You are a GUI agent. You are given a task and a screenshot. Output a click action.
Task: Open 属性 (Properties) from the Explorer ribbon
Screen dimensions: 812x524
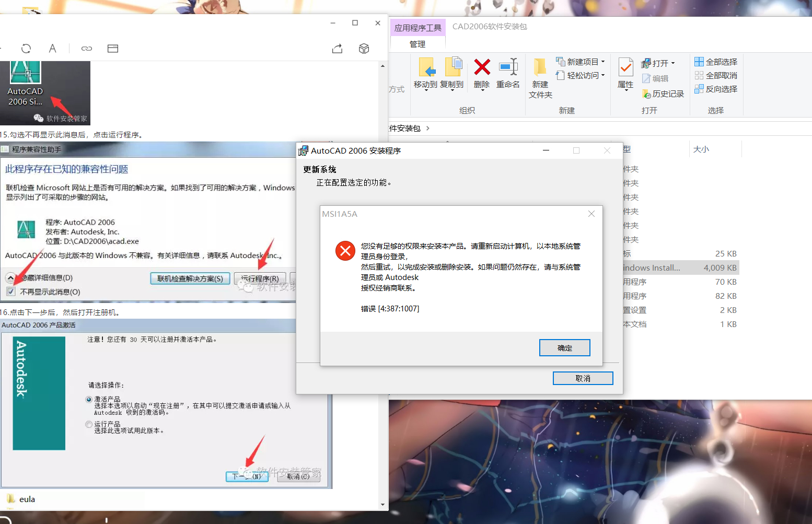pos(625,74)
